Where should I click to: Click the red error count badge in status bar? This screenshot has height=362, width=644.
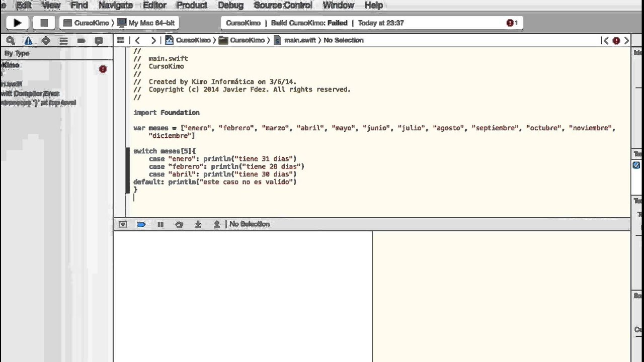pos(512,23)
